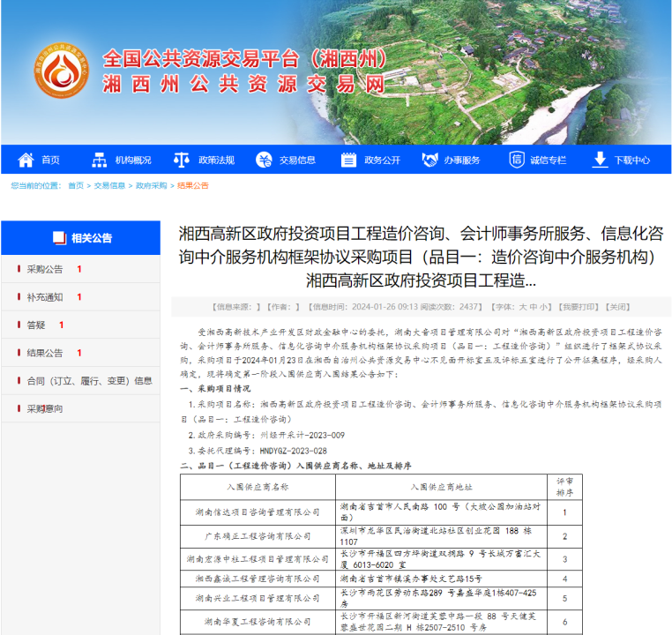Click the agency number HNDYGZ-2023-028
Screen dimensions: 672x635
coord(293,451)
